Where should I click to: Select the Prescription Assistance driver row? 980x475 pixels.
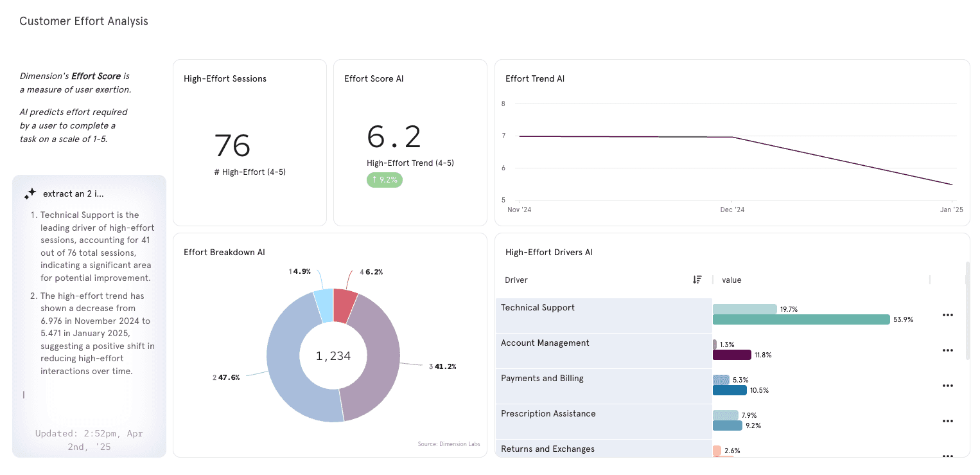[x=604, y=421]
